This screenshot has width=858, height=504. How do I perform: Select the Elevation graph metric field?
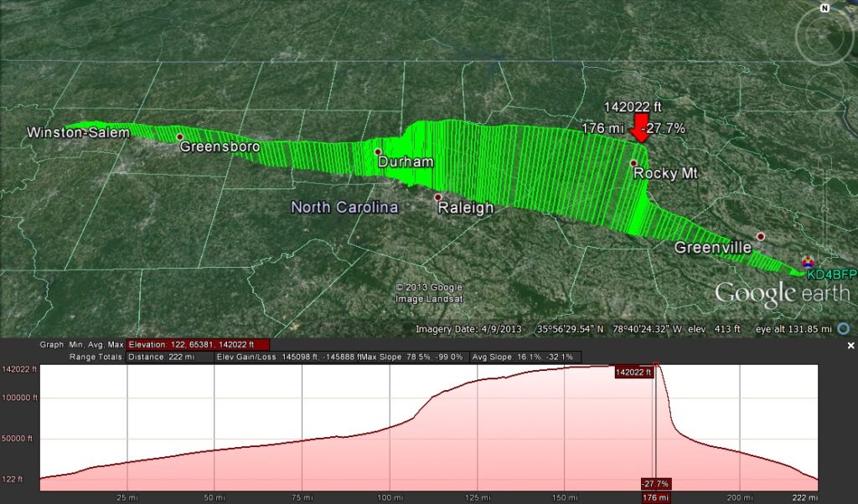(198, 344)
